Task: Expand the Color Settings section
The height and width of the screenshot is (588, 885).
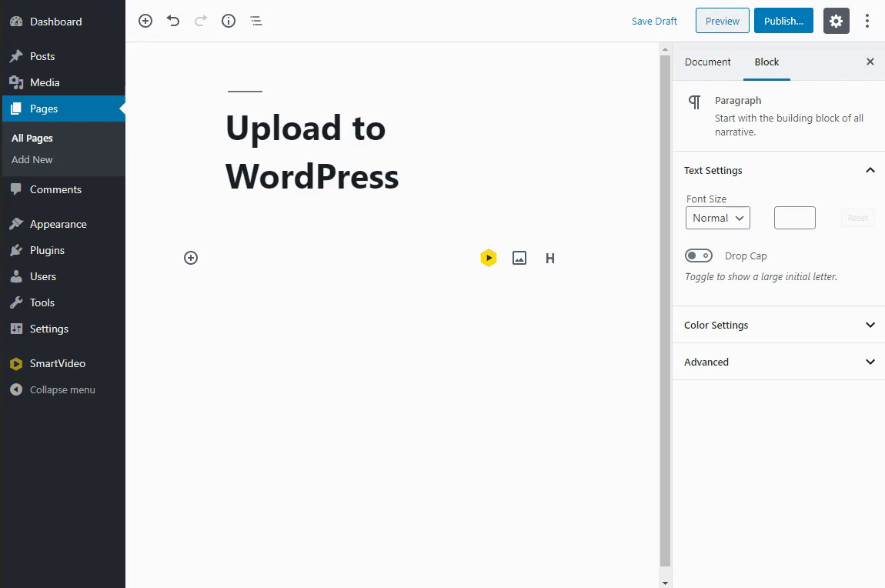Action: [x=778, y=325]
